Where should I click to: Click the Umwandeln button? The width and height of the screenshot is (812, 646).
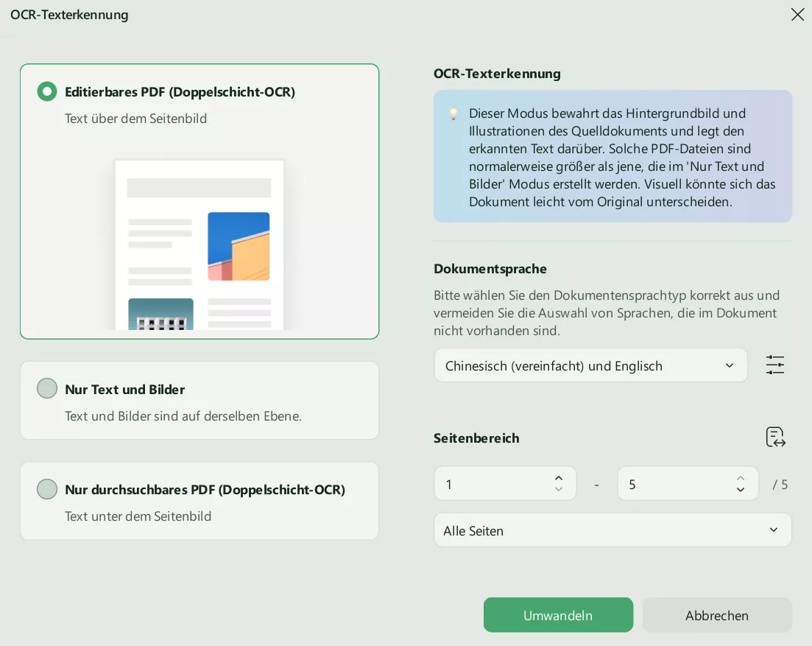[558, 614]
